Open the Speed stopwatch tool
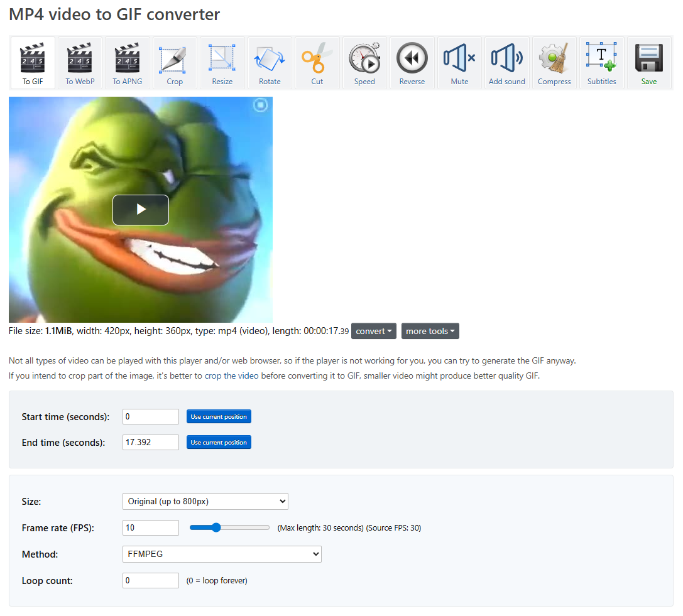 [364, 63]
